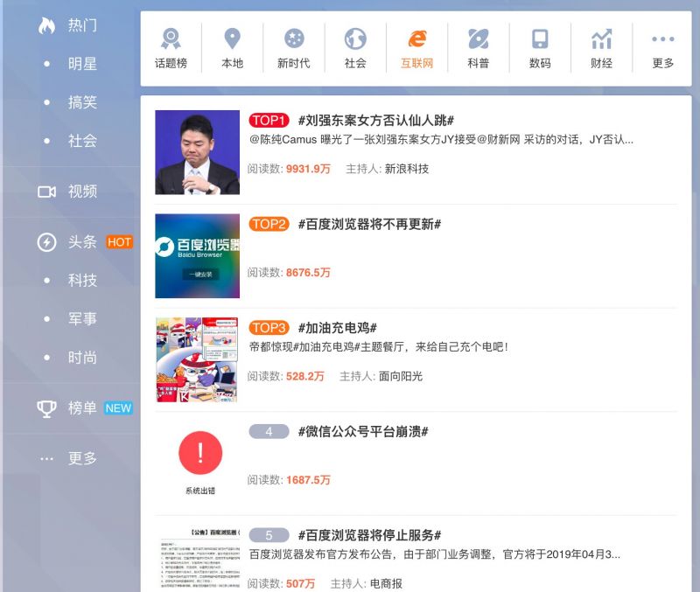Click the read count 528.2万
The image size is (700, 592).
pos(304,377)
